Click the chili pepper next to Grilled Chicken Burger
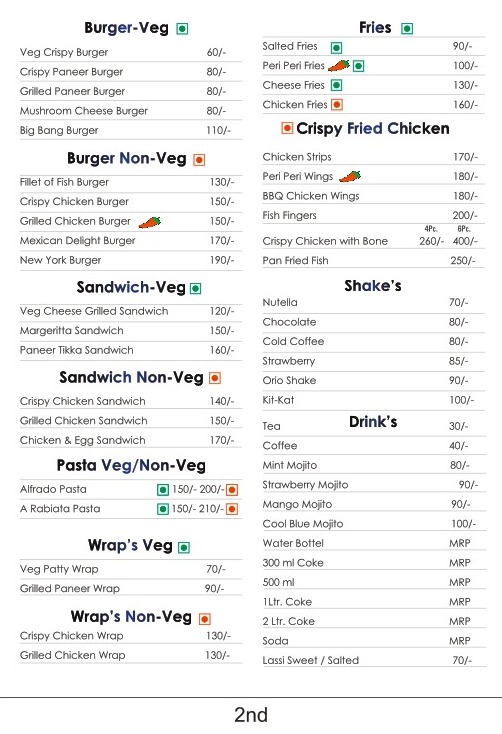 click(x=150, y=222)
